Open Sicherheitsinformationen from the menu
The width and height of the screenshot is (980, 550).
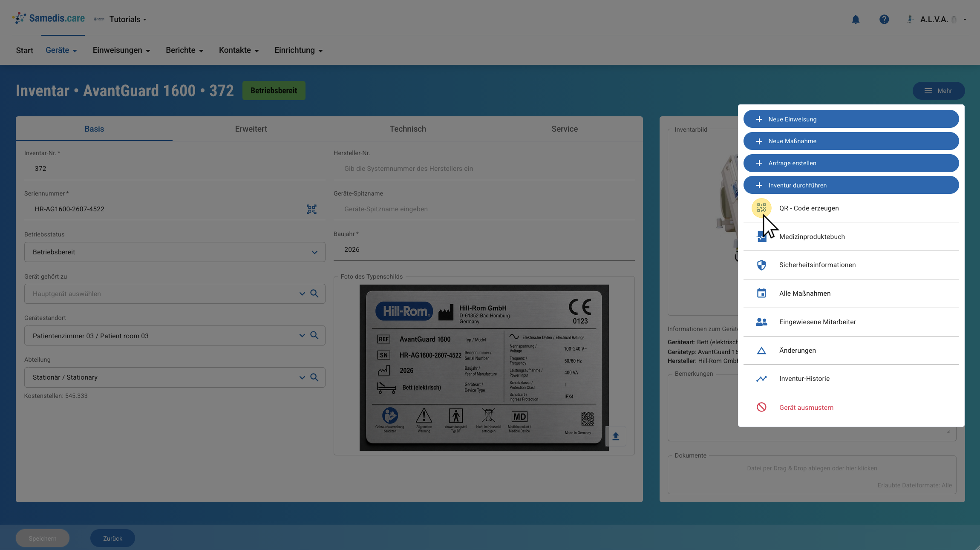(851, 265)
